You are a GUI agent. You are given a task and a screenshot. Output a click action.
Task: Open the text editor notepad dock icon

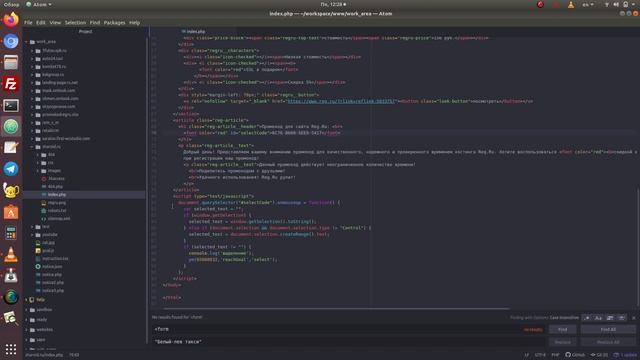point(11,147)
